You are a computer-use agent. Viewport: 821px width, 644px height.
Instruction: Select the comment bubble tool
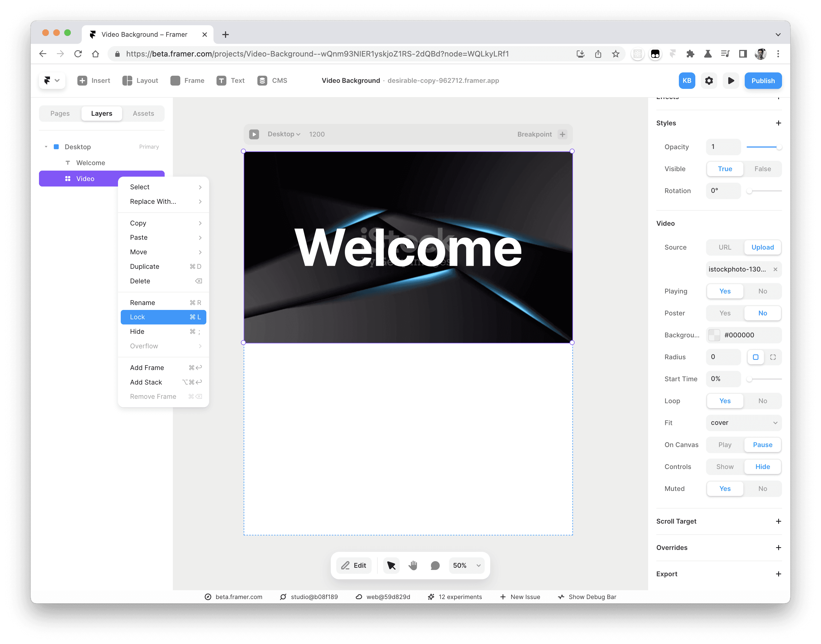435,565
